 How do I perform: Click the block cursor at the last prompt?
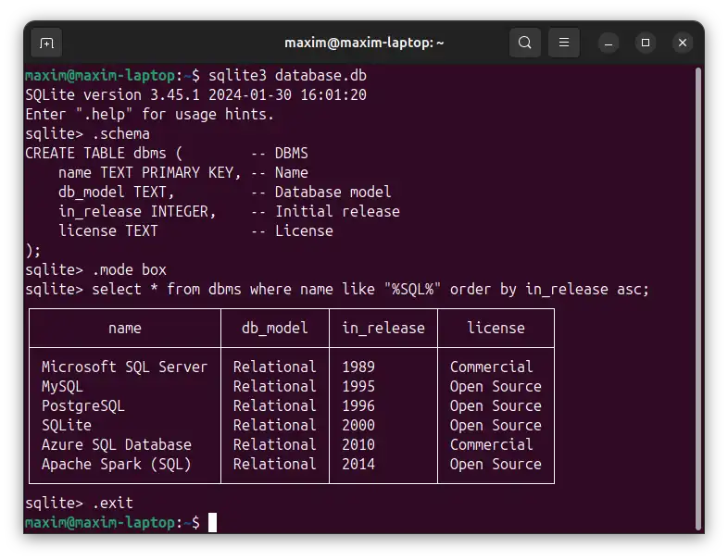[212, 523]
